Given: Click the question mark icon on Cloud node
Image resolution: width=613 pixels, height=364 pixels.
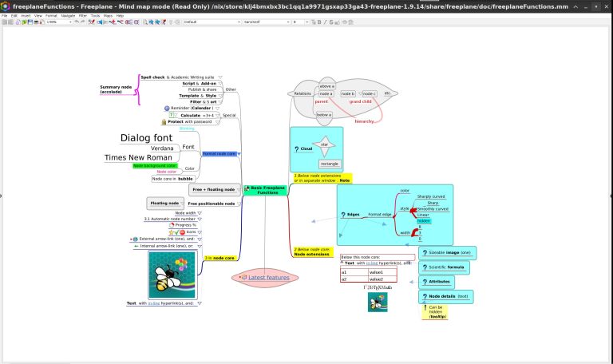Looking at the screenshot, I should coord(297,149).
